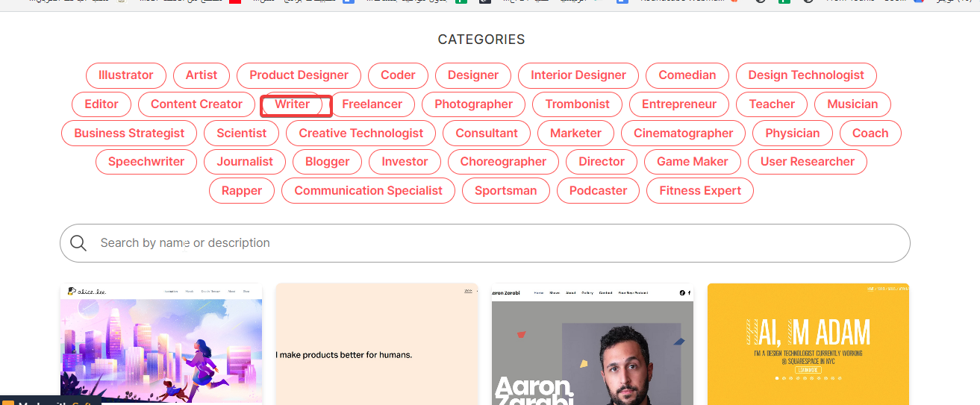Select the Creative Technologist category
This screenshot has height=405, width=980.
coord(361,134)
